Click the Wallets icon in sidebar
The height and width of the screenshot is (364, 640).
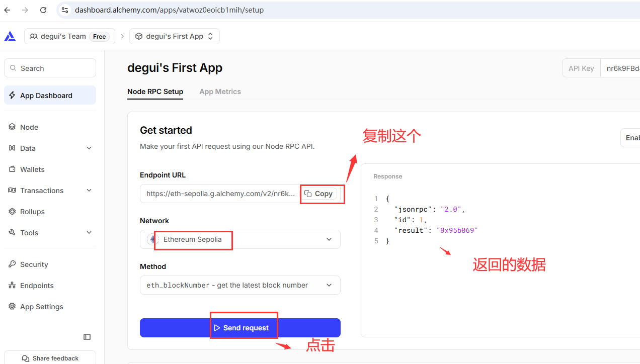[12, 169]
